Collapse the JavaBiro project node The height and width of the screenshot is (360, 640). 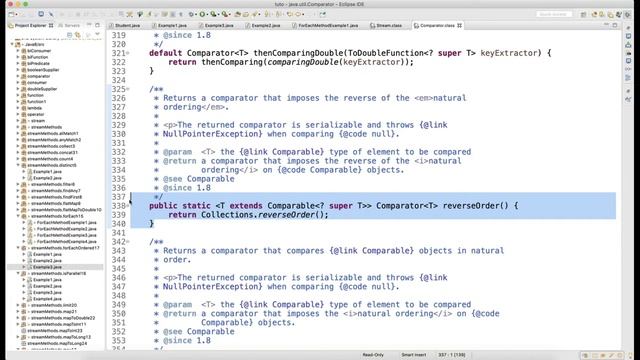point(12,44)
